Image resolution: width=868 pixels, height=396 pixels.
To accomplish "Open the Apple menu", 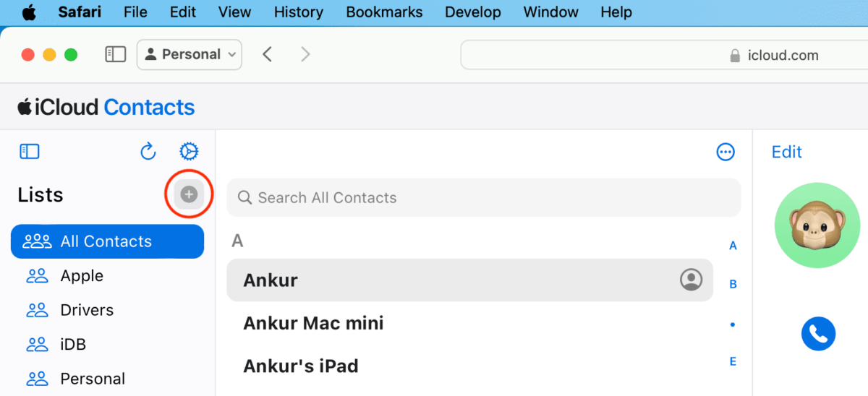I will pyautogui.click(x=29, y=12).
